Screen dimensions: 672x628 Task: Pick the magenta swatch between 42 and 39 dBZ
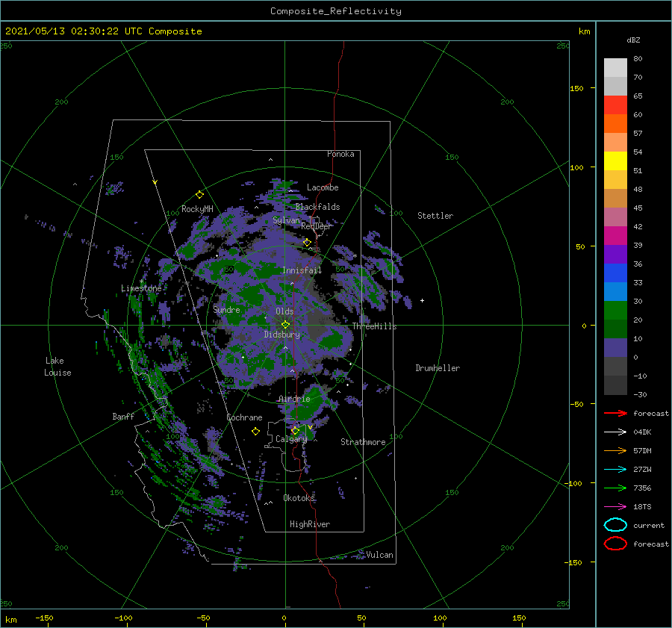615,236
